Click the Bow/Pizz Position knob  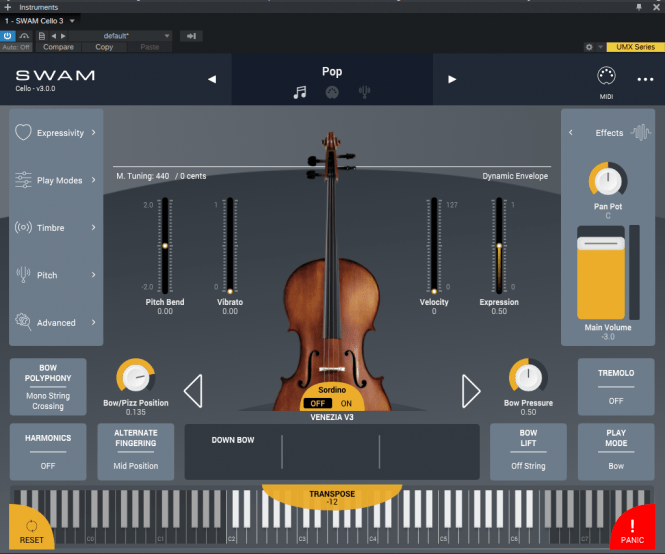point(136,377)
